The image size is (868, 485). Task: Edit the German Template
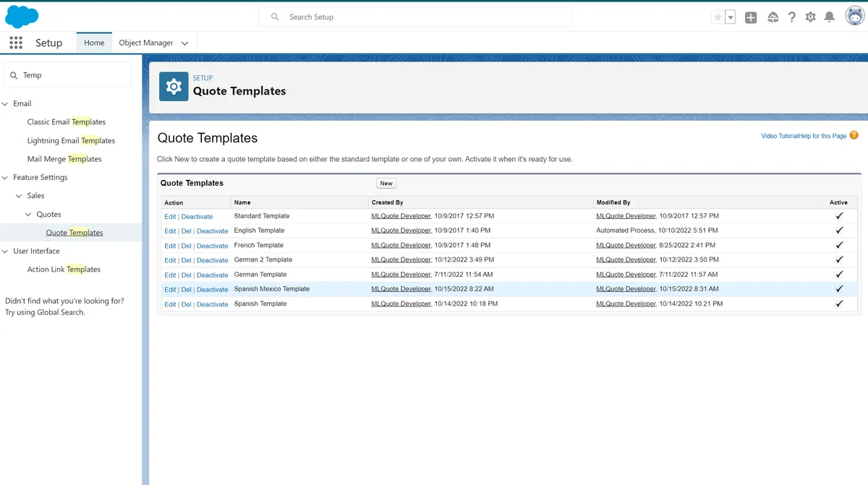click(x=170, y=275)
